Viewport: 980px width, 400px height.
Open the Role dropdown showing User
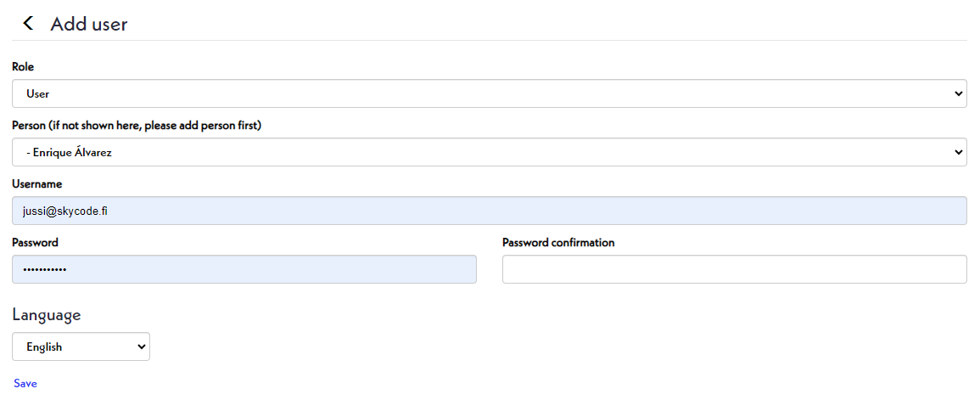pos(489,93)
